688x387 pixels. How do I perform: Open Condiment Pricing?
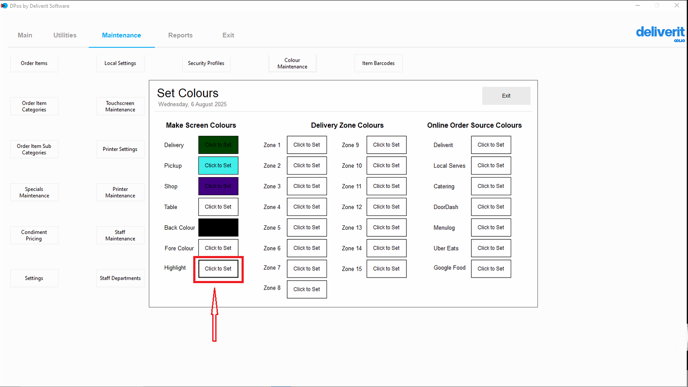tap(34, 235)
